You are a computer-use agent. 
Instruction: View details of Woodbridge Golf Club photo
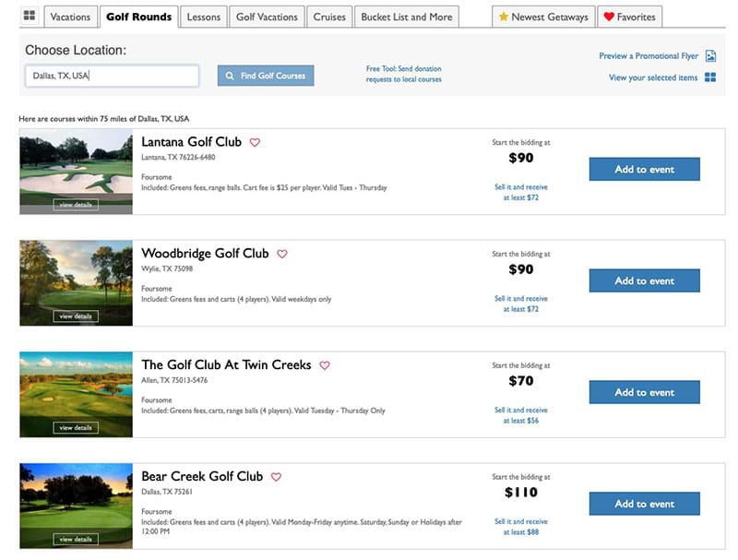click(76, 316)
